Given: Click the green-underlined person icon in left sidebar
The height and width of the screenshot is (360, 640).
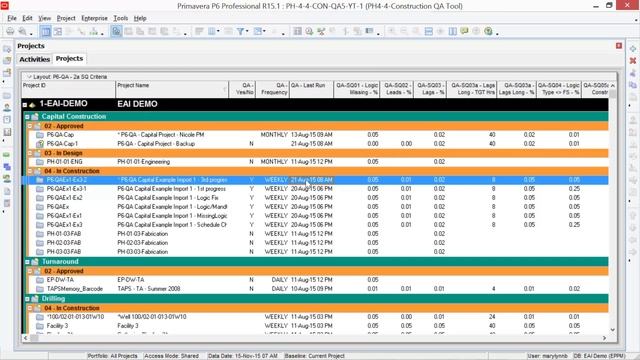Looking at the screenshot, I should [x=7, y=178].
